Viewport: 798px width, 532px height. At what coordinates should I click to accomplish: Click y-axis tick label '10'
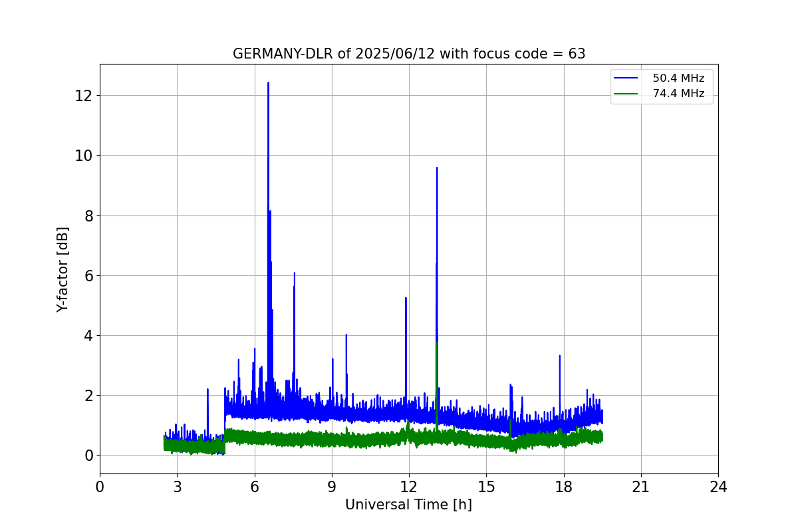pyautogui.click(x=85, y=156)
